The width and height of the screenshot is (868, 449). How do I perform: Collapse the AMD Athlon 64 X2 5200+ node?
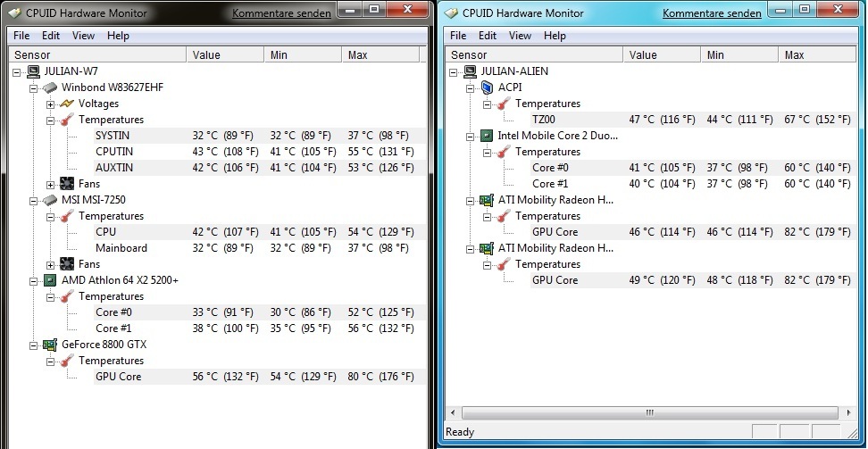point(33,280)
